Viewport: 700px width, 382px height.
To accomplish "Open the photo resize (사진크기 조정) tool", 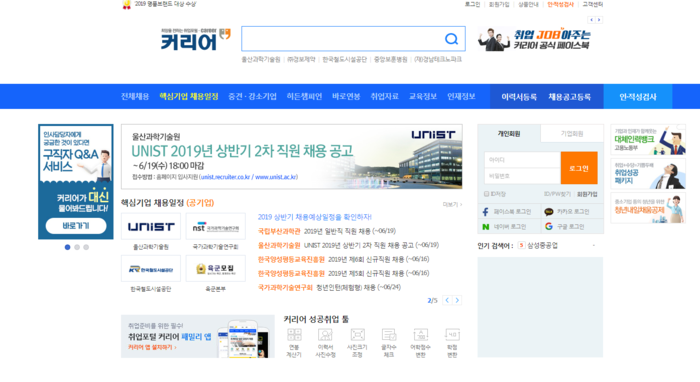I will 357,343.
